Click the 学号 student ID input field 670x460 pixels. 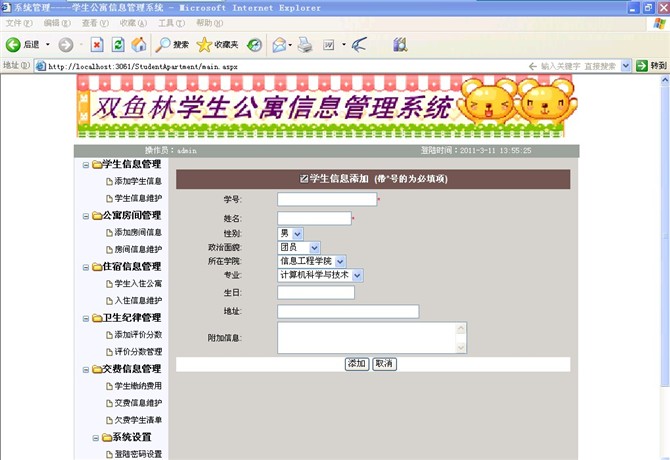[326, 199]
